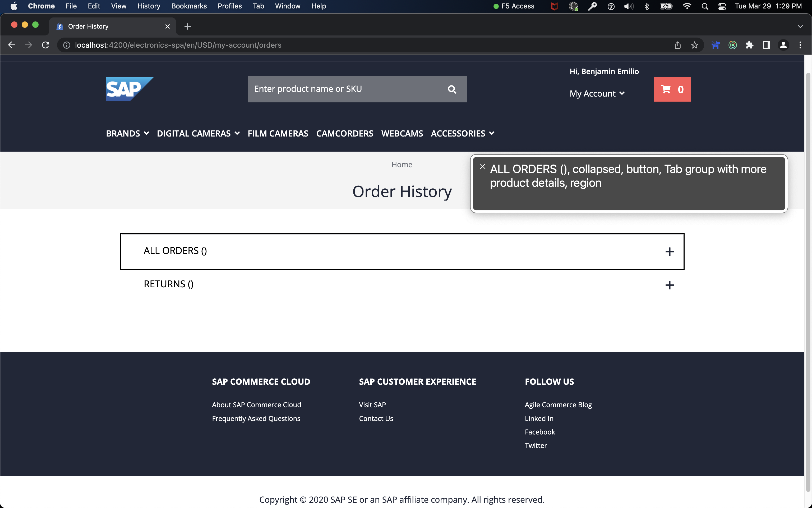Click the Twitter footer link

[536, 445]
